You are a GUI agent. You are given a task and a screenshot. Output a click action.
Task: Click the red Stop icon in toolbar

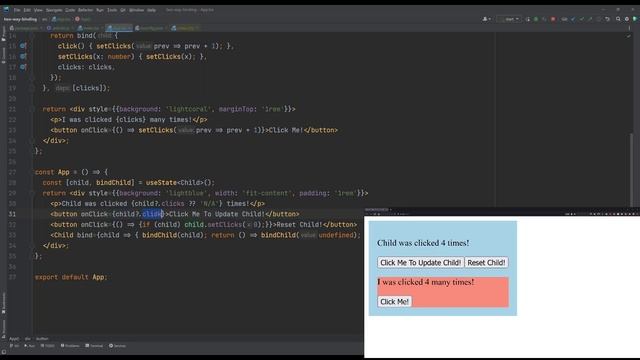tap(553, 19)
